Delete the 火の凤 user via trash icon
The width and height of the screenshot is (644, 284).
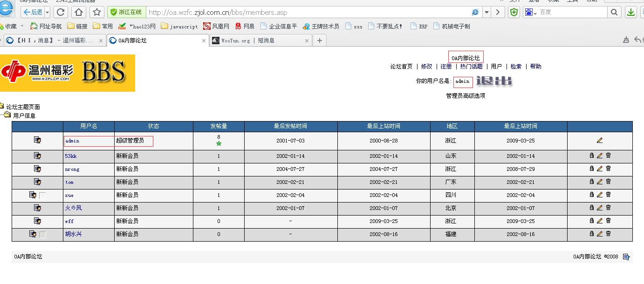[x=608, y=208]
